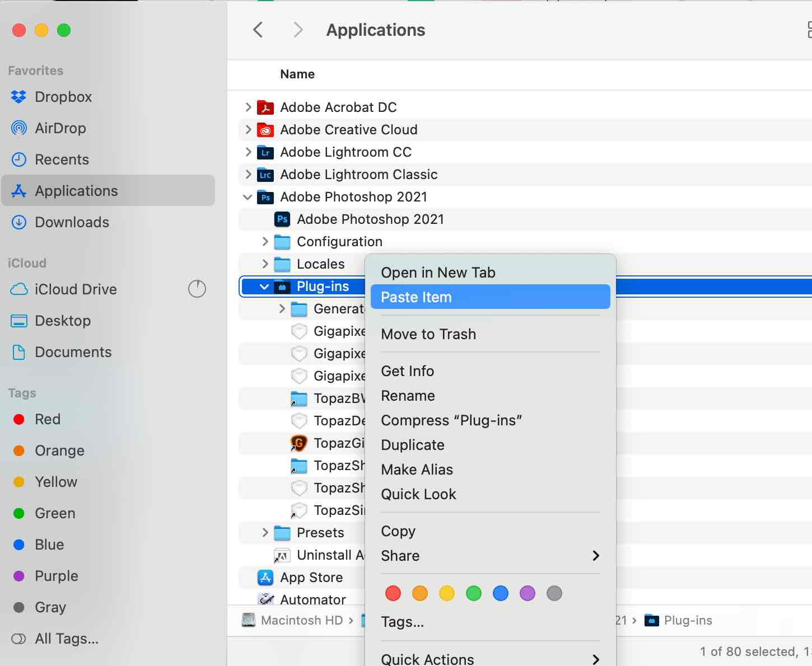Click the Downloads arrow icon
This screenshot has height=666, width=812.
point(18,222)
